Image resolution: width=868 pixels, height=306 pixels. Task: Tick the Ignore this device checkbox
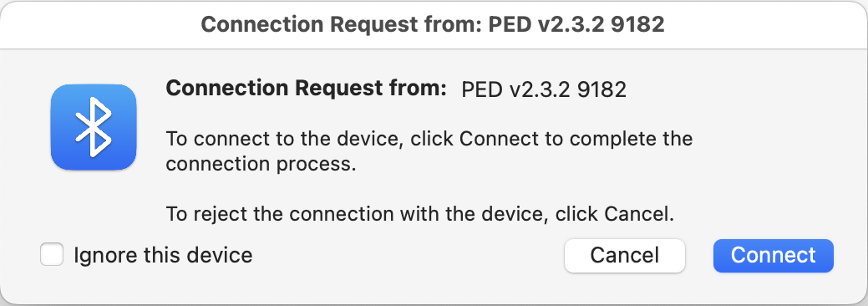click(x=52, y=255)
